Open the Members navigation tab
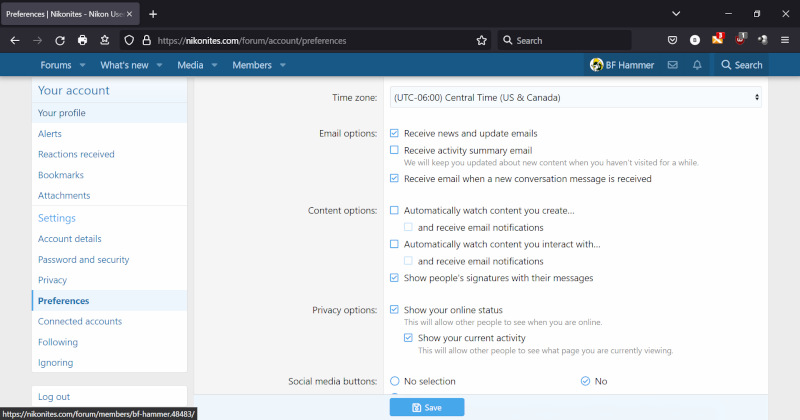The image size is (800, 420). [251, 65]
